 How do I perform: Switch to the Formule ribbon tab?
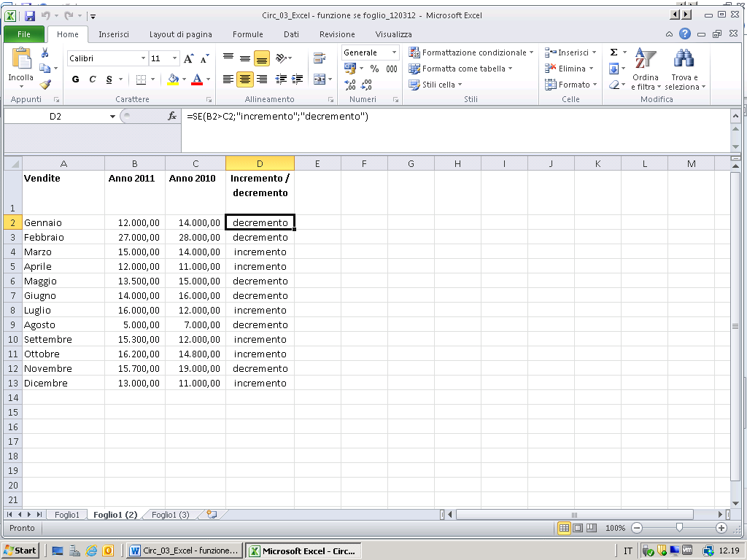point(248,34)
